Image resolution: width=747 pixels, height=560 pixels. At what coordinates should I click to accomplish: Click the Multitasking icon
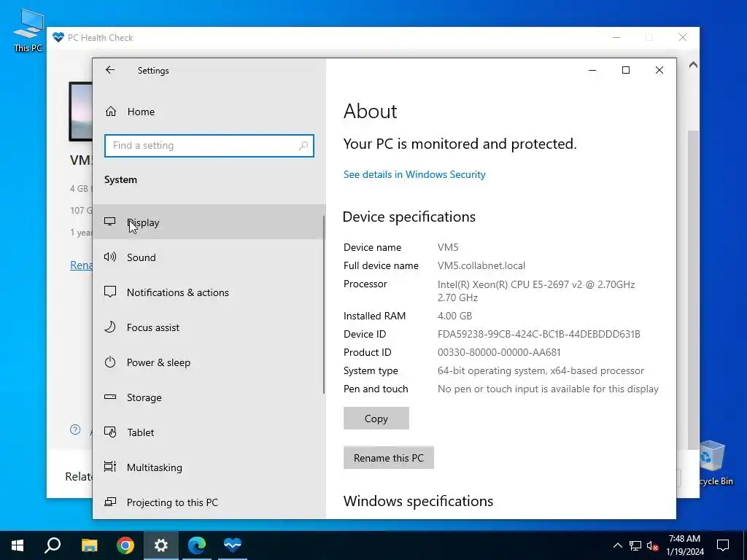coord(110,467)
